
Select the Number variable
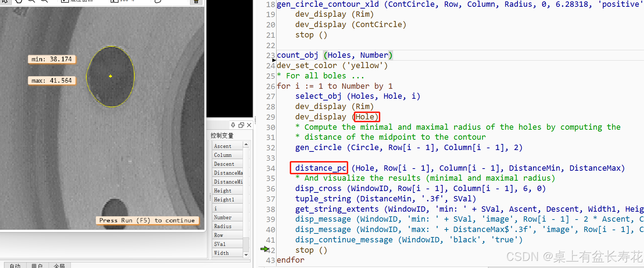point(227,217)
